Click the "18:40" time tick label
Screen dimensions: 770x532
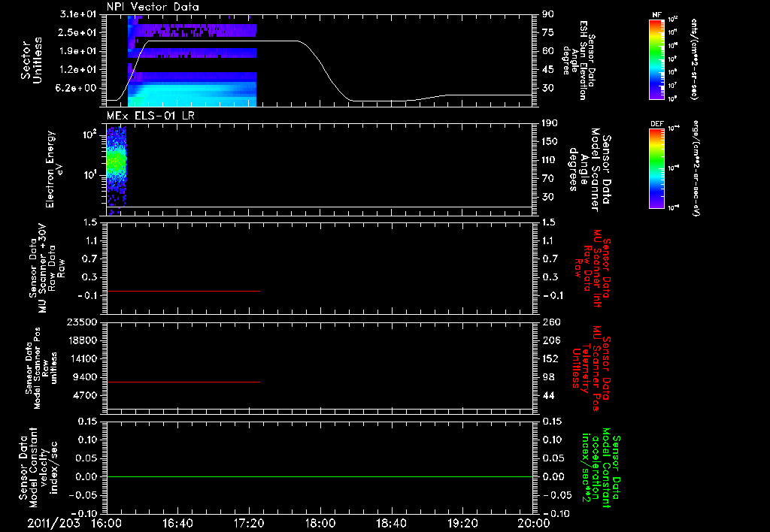[391, 523]
